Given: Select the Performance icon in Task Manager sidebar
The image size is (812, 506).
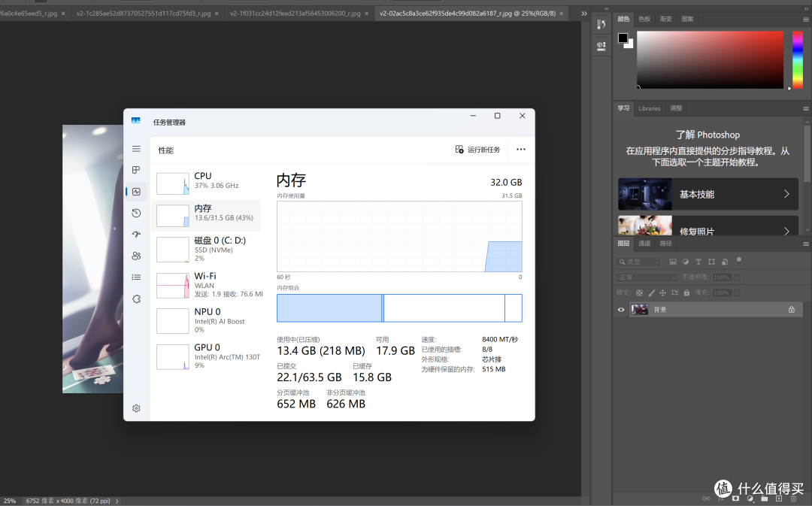Looking at the screenshot, I should pos(136,192).
